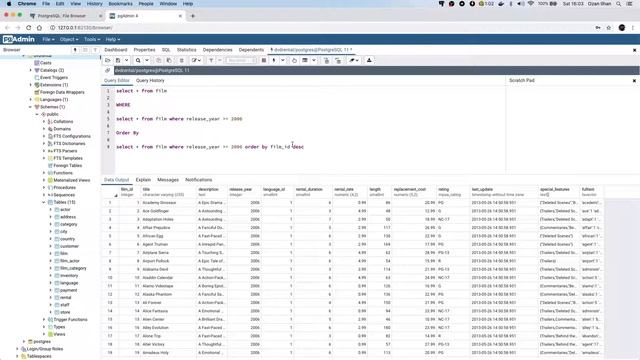Click the Commit transaction icon
The image size is (640, 360).
click(327, 60)
